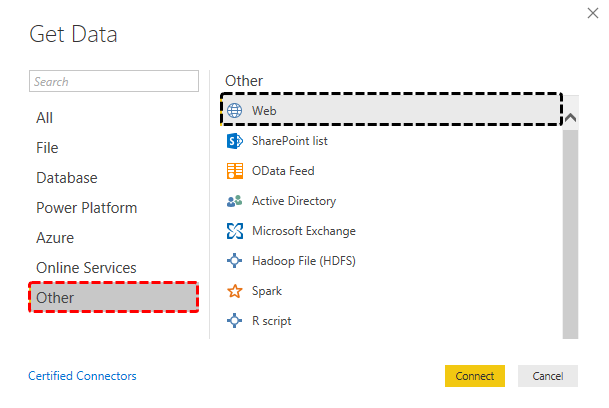Click the scrollbar up arrow

point(570,117)
